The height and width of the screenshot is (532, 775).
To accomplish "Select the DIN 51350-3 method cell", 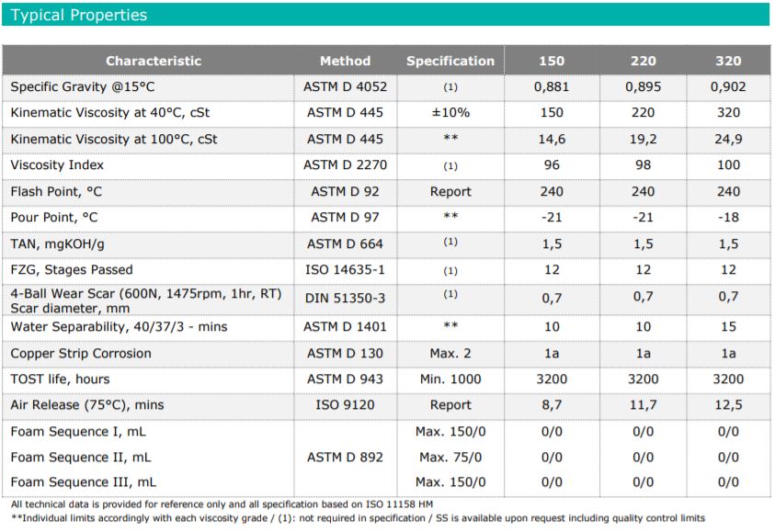I will click(x=345, y=297).
